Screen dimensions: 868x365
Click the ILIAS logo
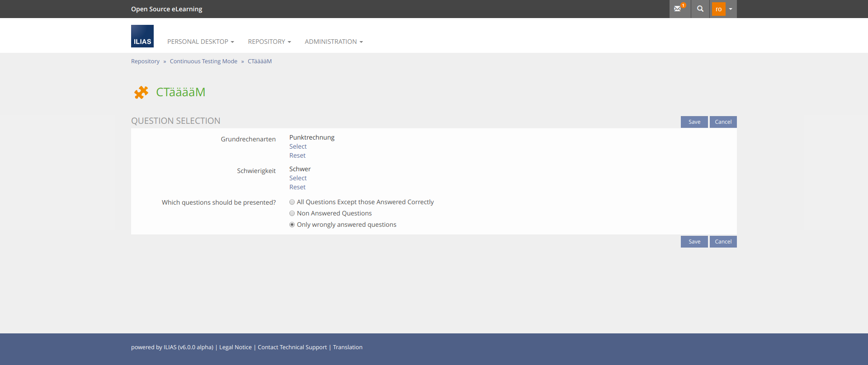[142, 36]
